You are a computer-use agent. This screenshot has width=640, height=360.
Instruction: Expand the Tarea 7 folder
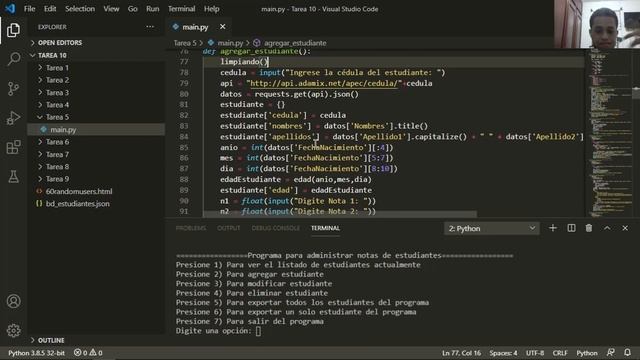(57, 154)
